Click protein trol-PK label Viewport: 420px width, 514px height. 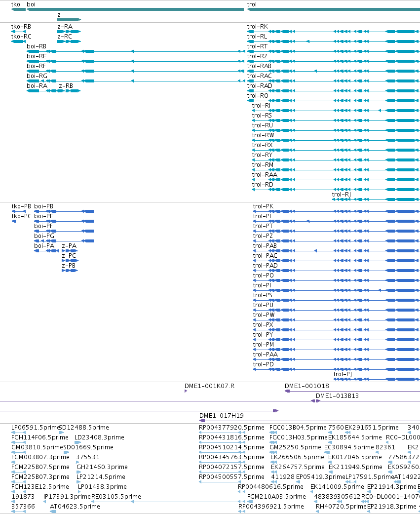pos(263,206)
